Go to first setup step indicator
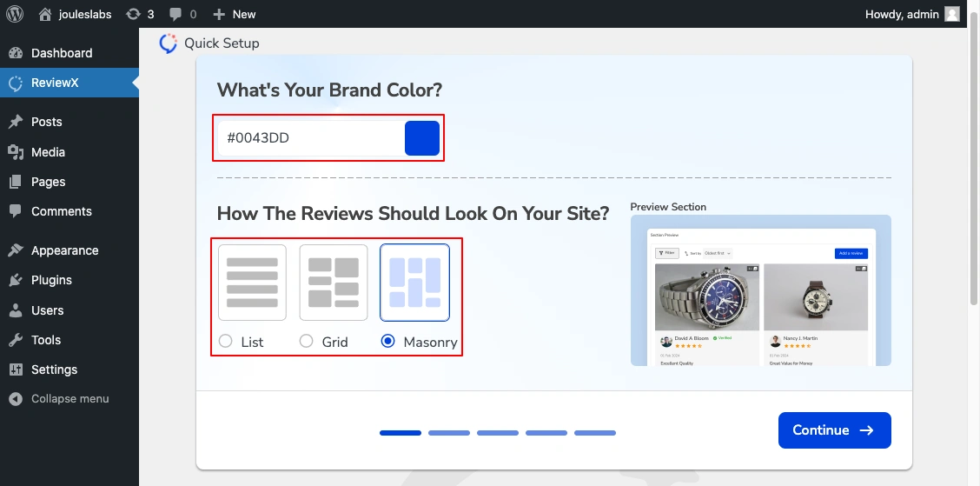Viewport: 980px width, 486px height. pos(401,433)
